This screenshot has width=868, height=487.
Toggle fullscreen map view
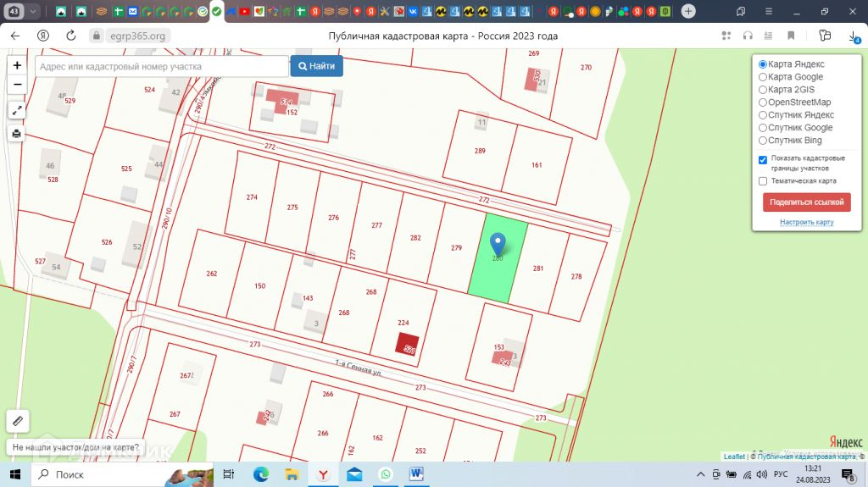[x=17, y=111]
